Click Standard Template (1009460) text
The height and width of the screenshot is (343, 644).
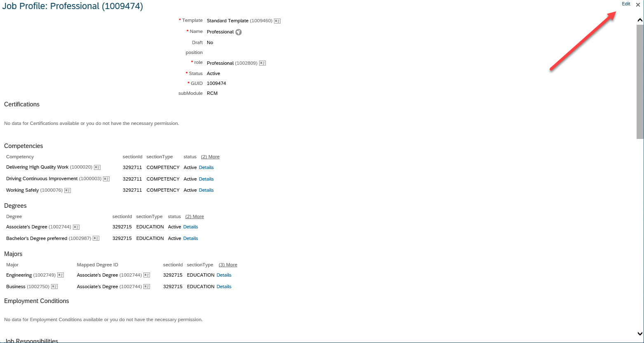[239, 21]
